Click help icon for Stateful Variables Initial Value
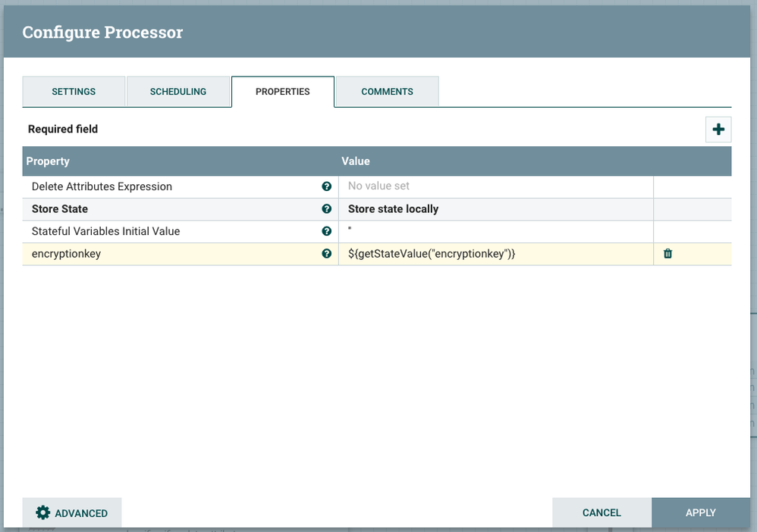Viewport: 757px width, 532px height. click(327, 231)
